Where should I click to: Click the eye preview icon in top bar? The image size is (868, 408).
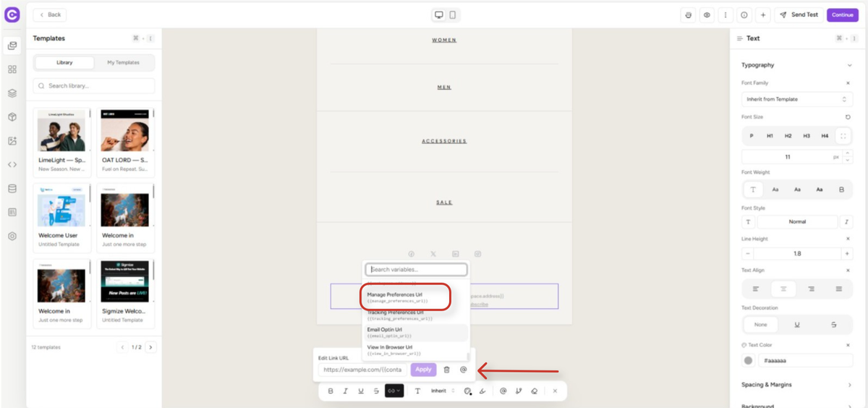click(707, 14)
